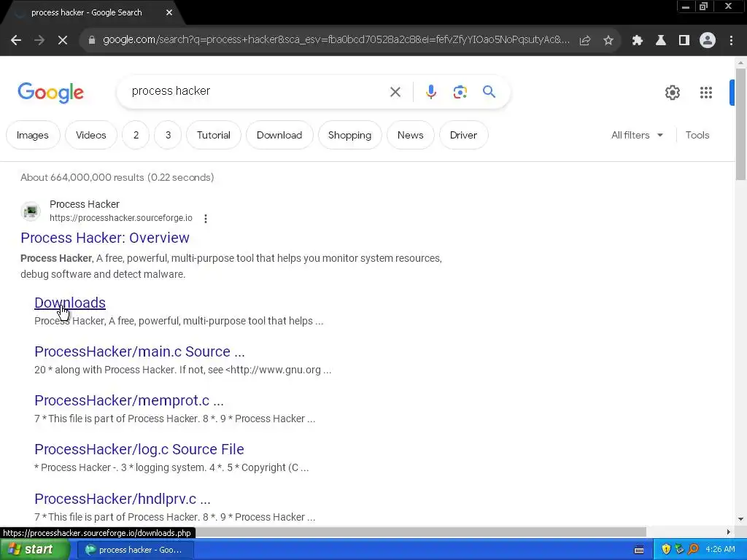Click the security shield tray icon
This screenshot has width=747, height=560.
666,550
